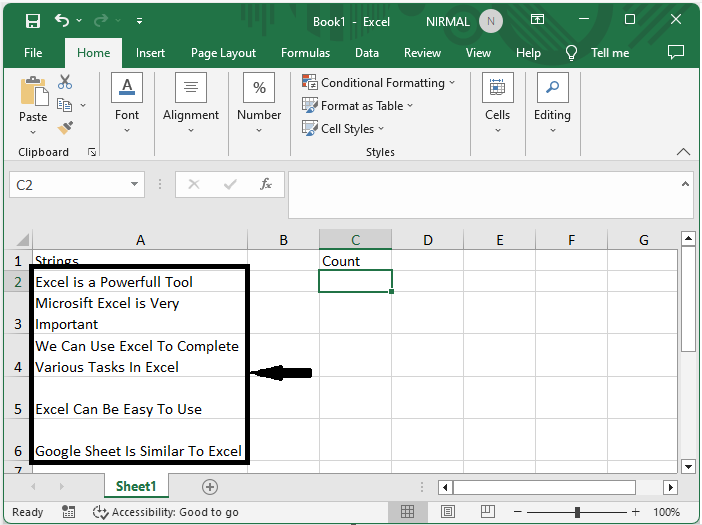Viewport: 702px width, 525px height.
Task: Click the Undo arrow icon
Action: click(x=62, y=20)
